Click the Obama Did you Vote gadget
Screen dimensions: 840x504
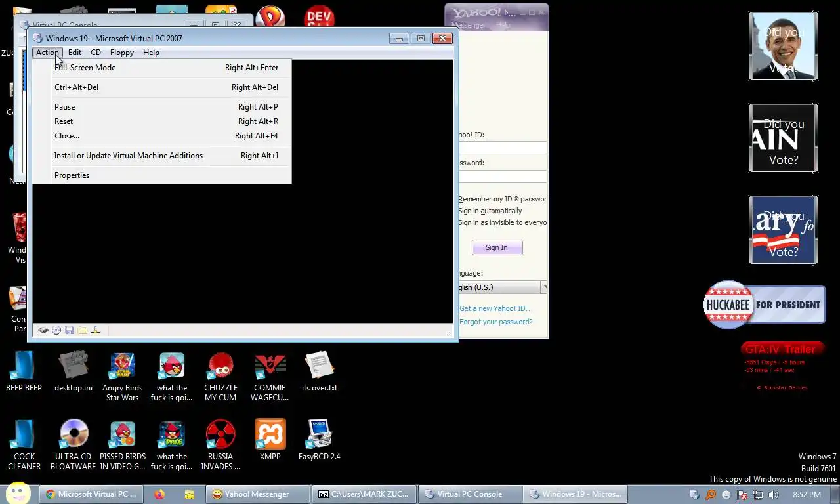tap(784, 46)
